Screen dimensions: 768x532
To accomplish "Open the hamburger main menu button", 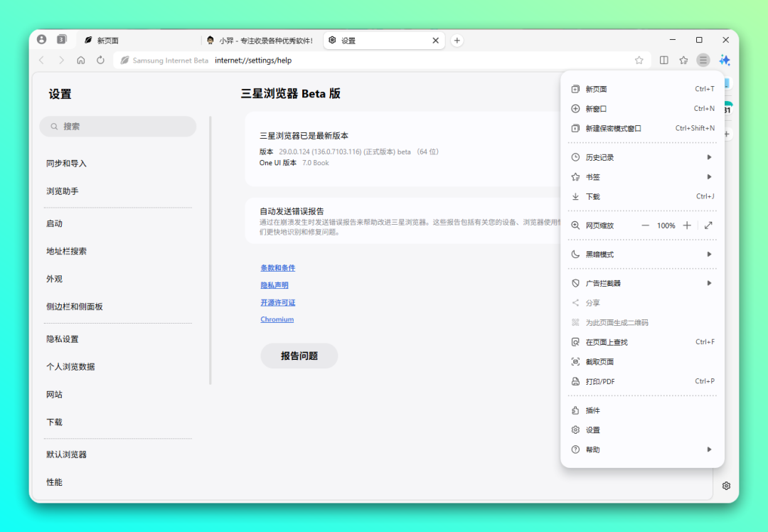I will (x=703, y=60).
